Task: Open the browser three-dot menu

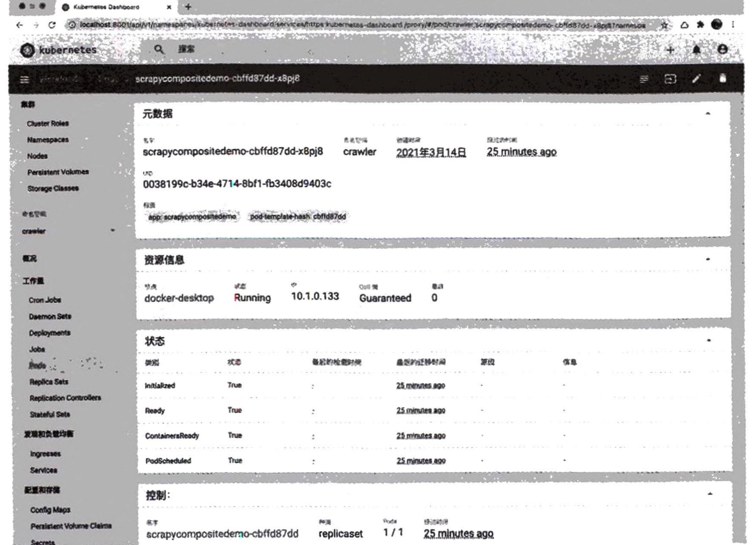Action: click(x=733, y=24)
